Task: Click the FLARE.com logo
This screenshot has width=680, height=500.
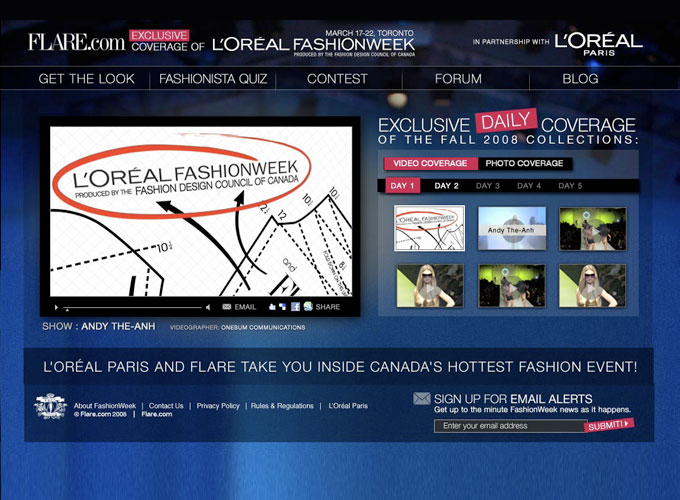Action: (x=75, y=42)
